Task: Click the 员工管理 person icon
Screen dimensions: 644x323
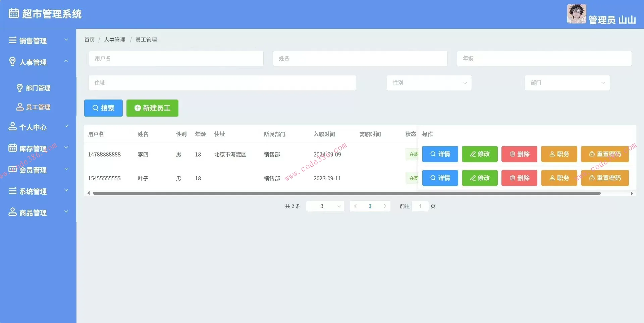Action: pyautogui.click(x=19, y=107)
